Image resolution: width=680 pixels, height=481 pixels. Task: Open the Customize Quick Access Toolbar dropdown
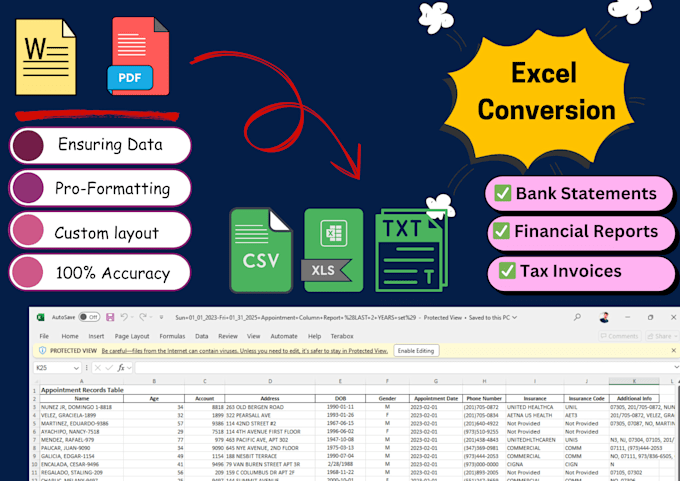(161, 317)
